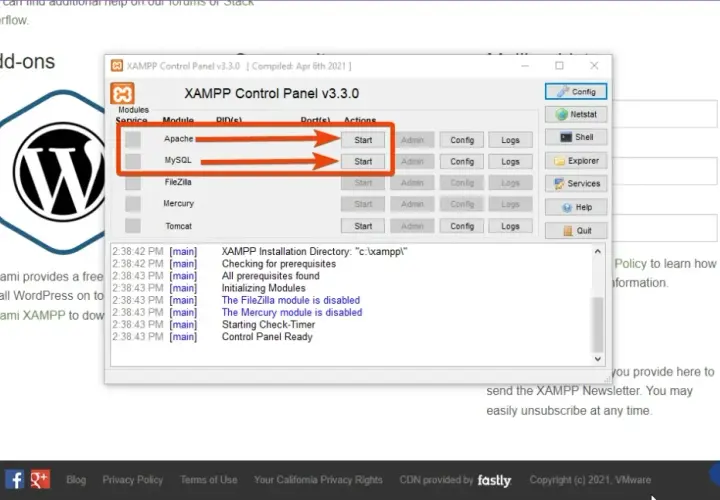Click the fastly logo in the footer
720x500 pixels.
494,480
